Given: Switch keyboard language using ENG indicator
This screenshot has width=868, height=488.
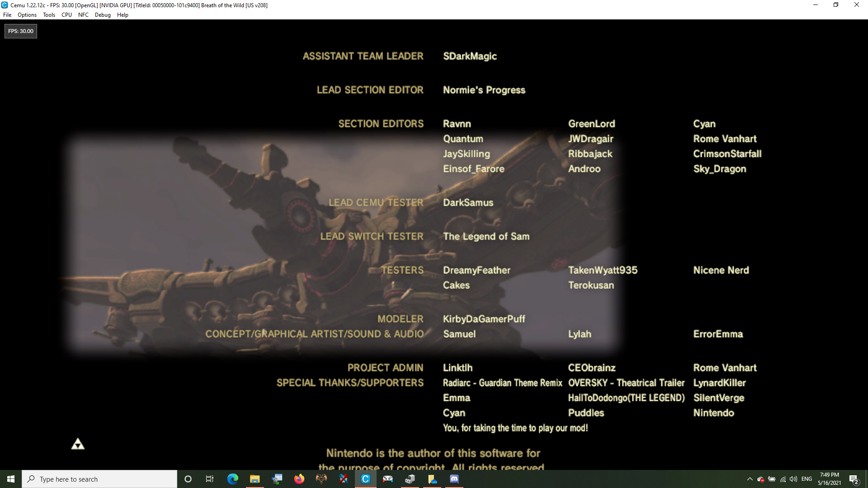Looking at the screenshot, I should tap(807, 479).
